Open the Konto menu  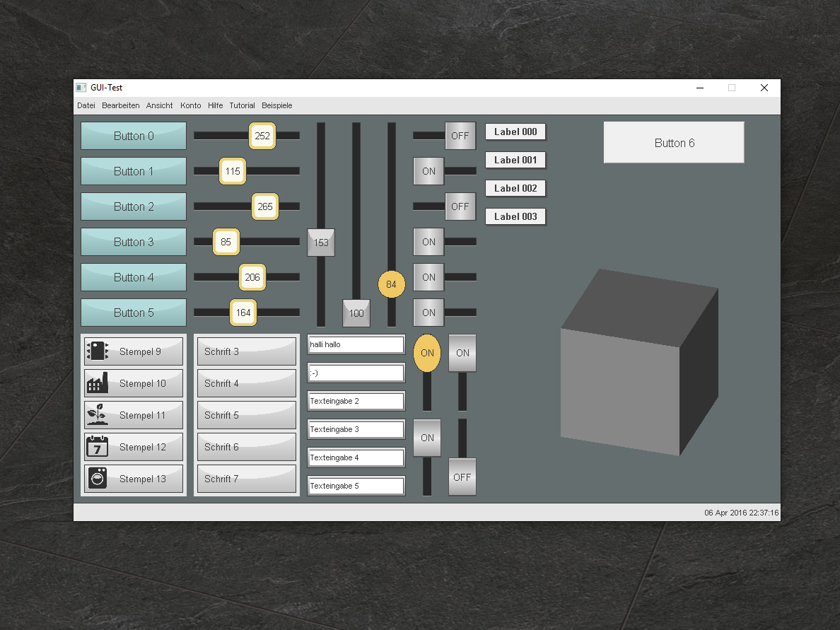coord(190,105)
